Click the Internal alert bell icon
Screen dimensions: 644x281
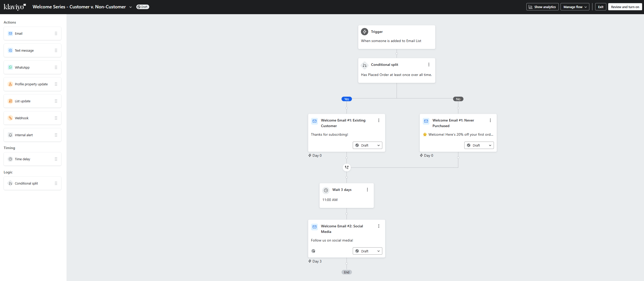[10, 135]
